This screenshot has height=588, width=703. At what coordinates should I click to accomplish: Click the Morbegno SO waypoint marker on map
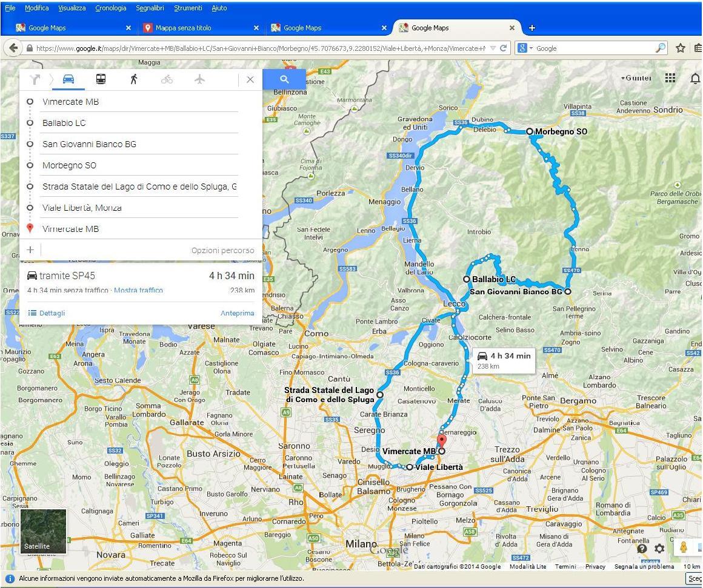[x=530, y=131]
